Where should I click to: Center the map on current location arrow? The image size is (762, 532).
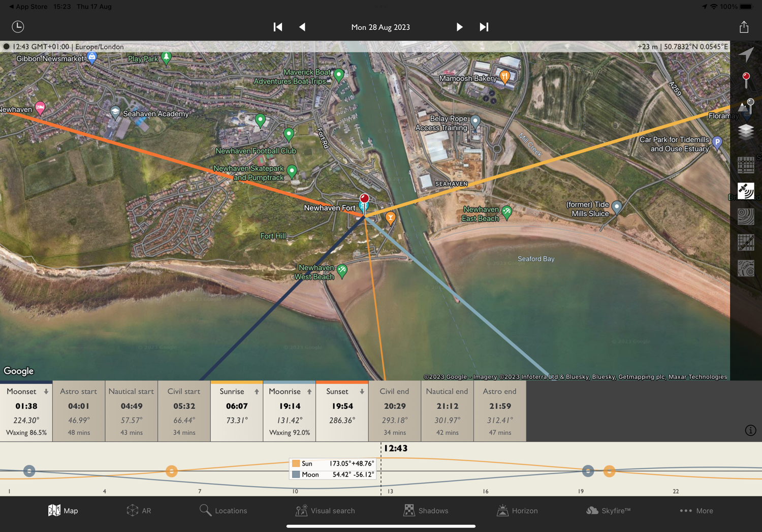coord(746,54)
